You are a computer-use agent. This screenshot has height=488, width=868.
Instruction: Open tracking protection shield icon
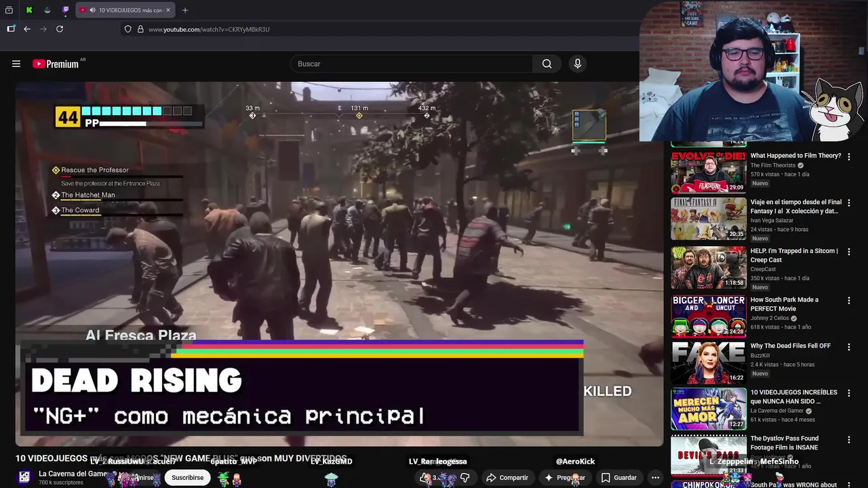(127, 29)
